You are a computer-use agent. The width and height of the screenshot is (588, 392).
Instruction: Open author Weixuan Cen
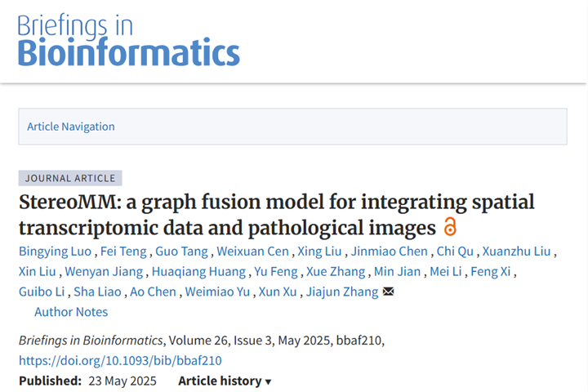click(252, 252)
